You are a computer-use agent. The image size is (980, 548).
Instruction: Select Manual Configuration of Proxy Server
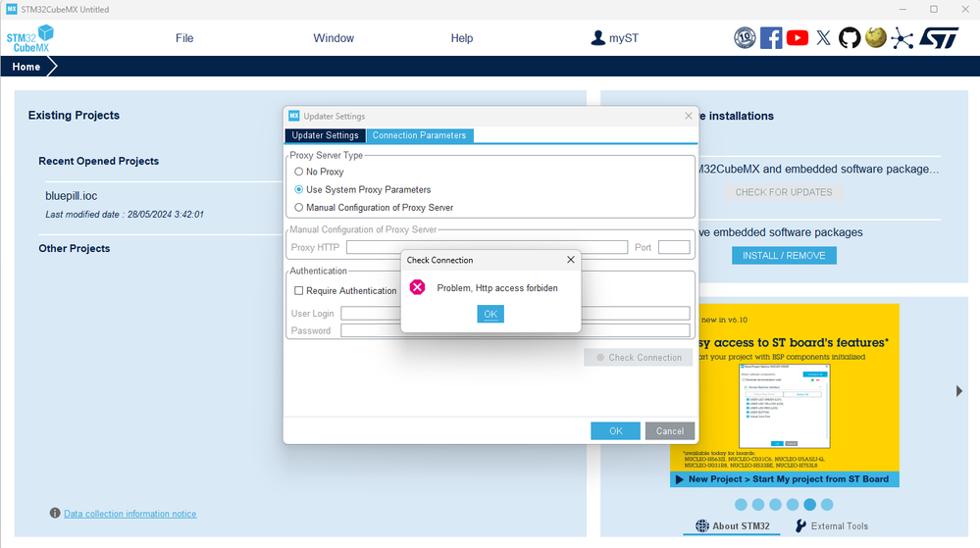[x=299, y=208]
